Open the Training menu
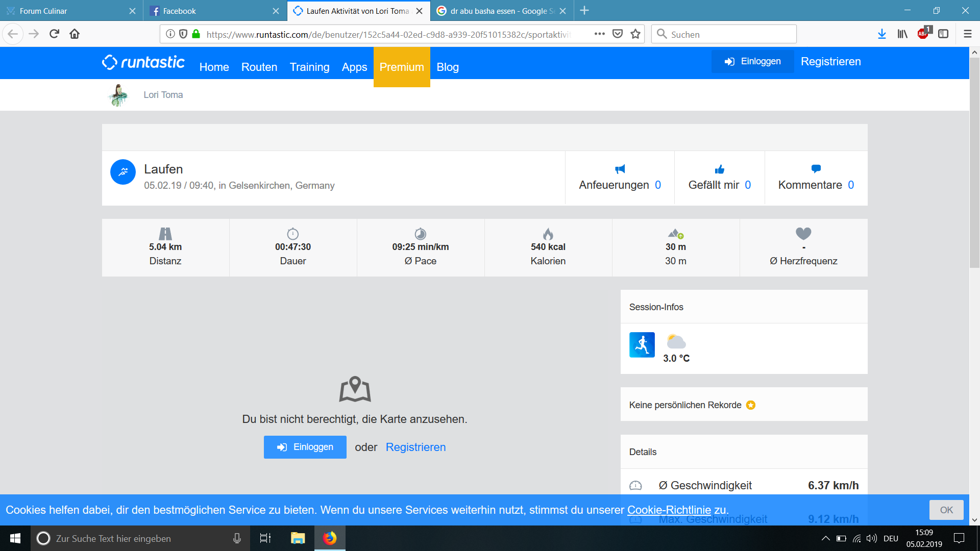 tap(309, 67)
